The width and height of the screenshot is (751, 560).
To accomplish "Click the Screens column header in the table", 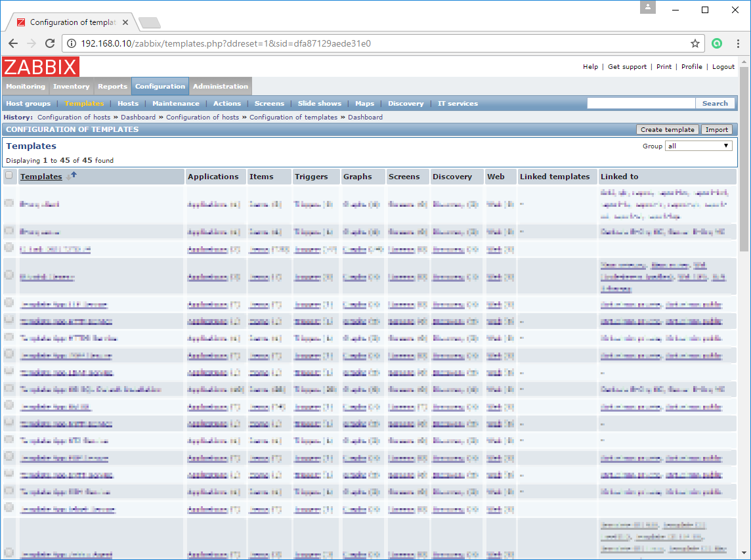I will pos(404,177).
